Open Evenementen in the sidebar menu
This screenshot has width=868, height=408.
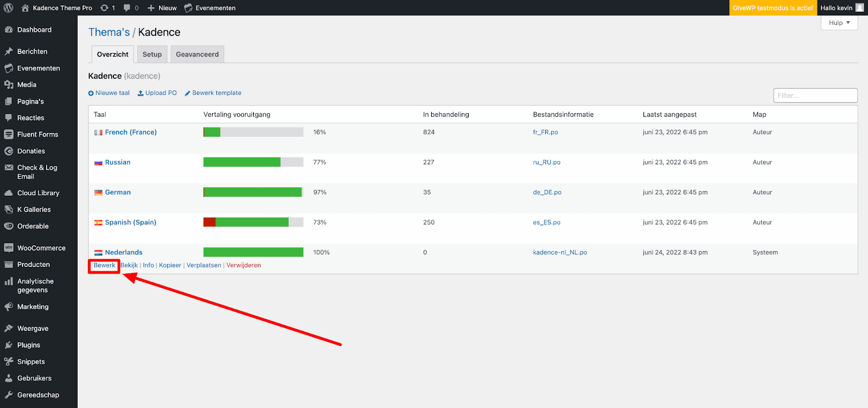tap(39, 68)
